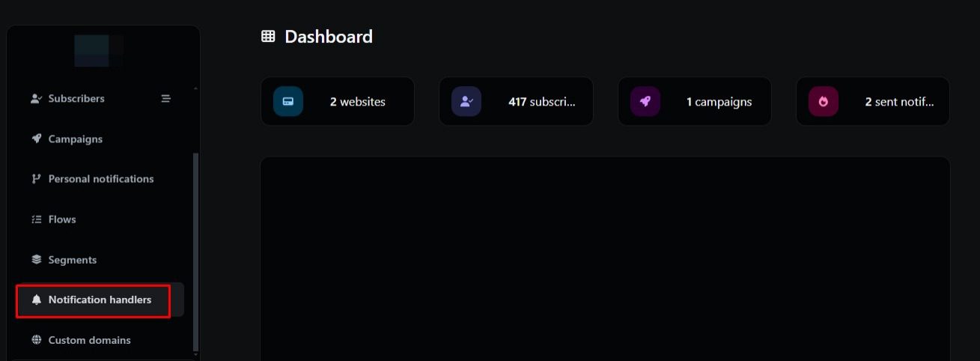Click the branch icon for Personal notifications

pyautogui.click(x=36, y=179)
